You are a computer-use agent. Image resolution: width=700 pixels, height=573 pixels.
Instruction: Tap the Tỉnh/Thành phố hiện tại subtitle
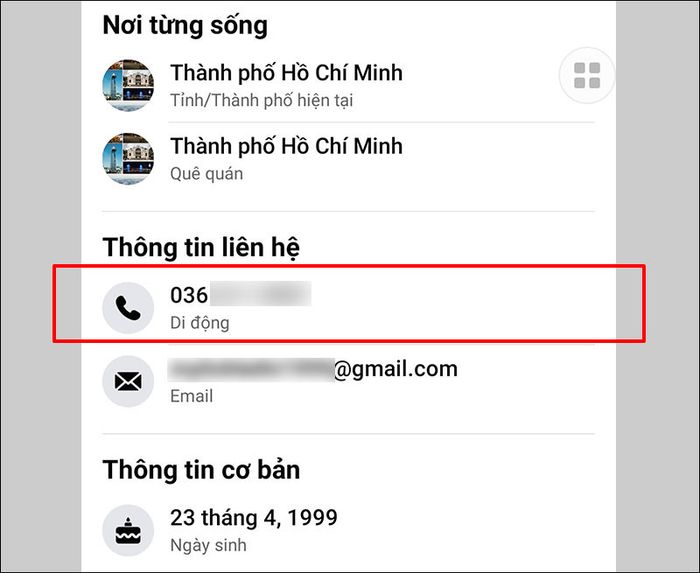tap(262, 100)
